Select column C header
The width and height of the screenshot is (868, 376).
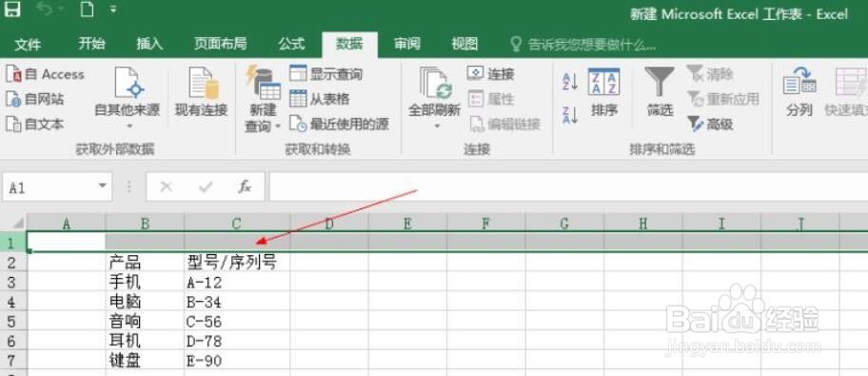[237, 223]
